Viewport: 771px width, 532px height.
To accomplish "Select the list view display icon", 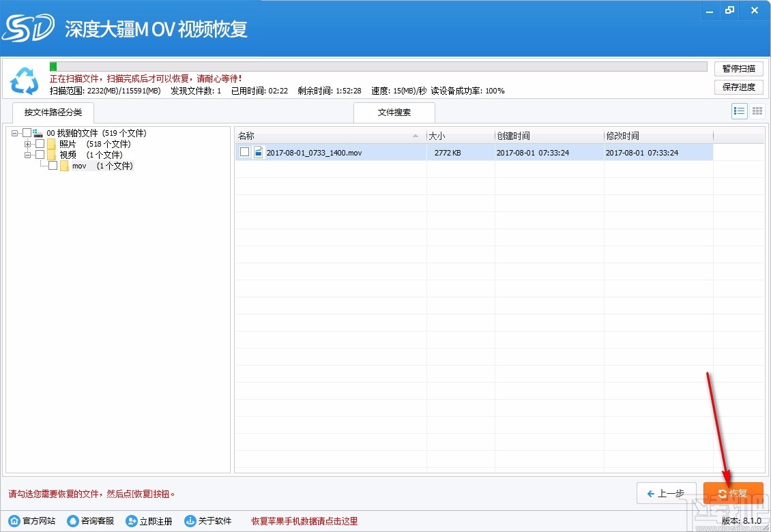I will click(x=739, y=110).
